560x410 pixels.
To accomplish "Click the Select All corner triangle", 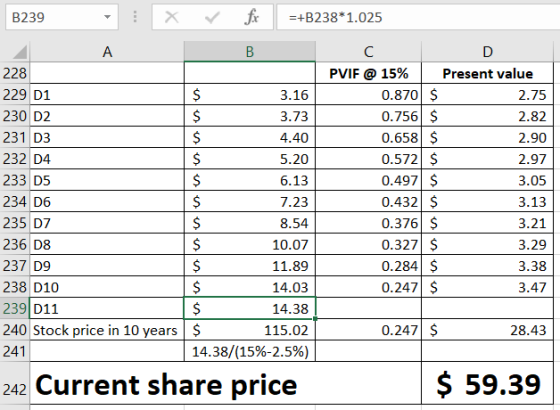I will 20,52.
